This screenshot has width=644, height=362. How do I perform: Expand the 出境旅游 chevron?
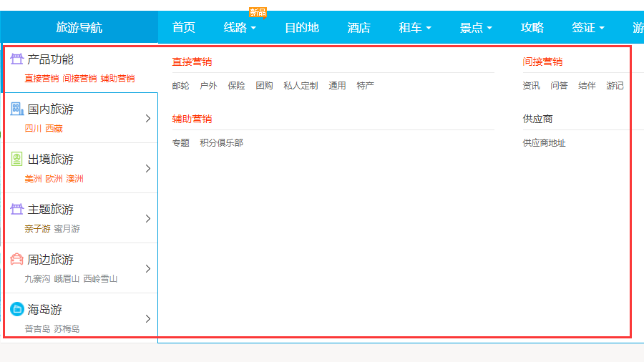pos(148,168)
